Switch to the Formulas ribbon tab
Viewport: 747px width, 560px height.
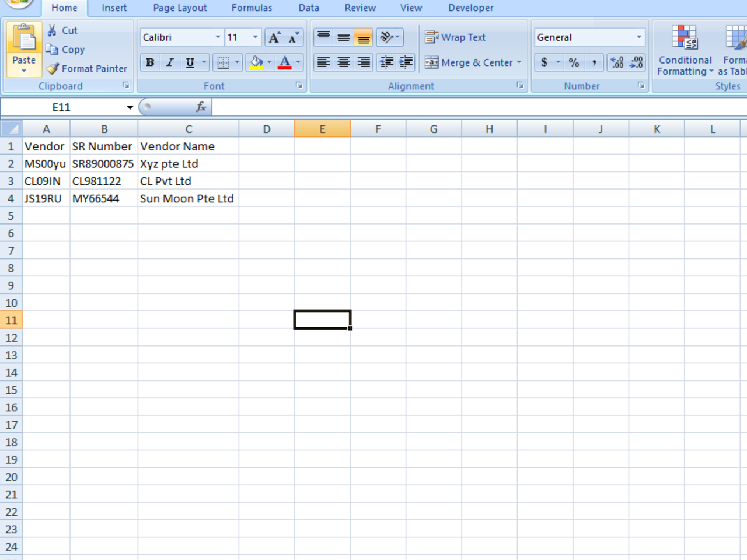click(x=252, y=8)
